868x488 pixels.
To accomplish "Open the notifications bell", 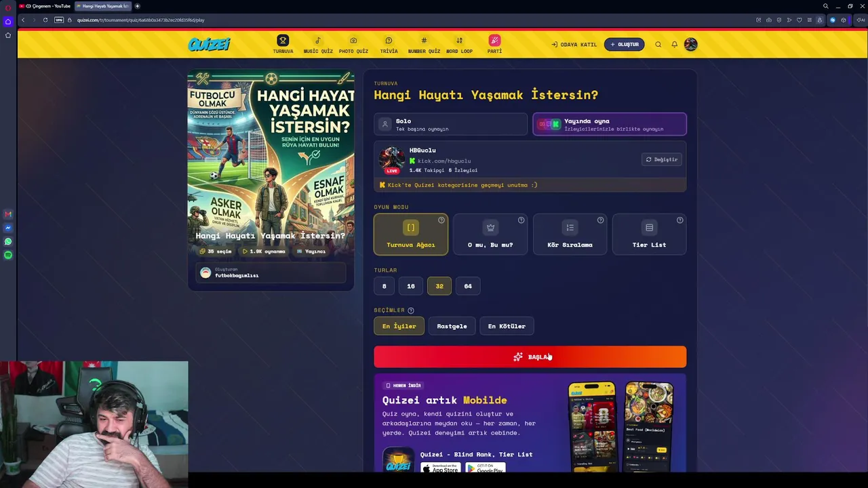I will 674,45.
